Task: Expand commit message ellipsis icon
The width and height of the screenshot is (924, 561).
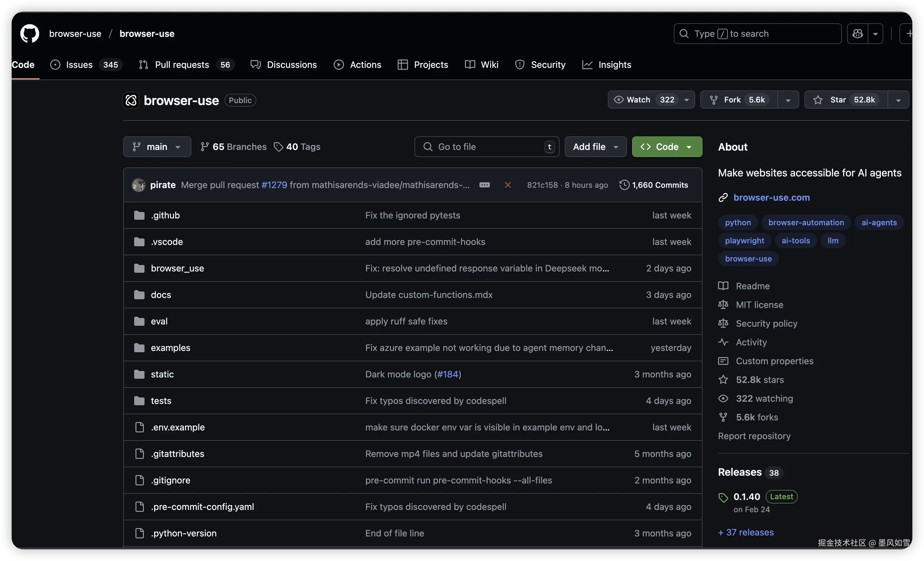Action: 484,185
